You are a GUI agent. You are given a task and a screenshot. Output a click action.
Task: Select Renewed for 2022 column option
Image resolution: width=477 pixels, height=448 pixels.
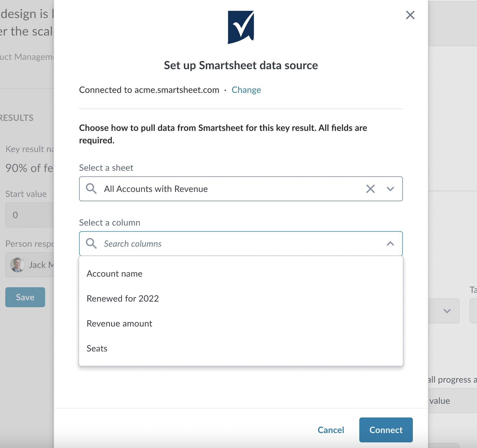point(241,298)
